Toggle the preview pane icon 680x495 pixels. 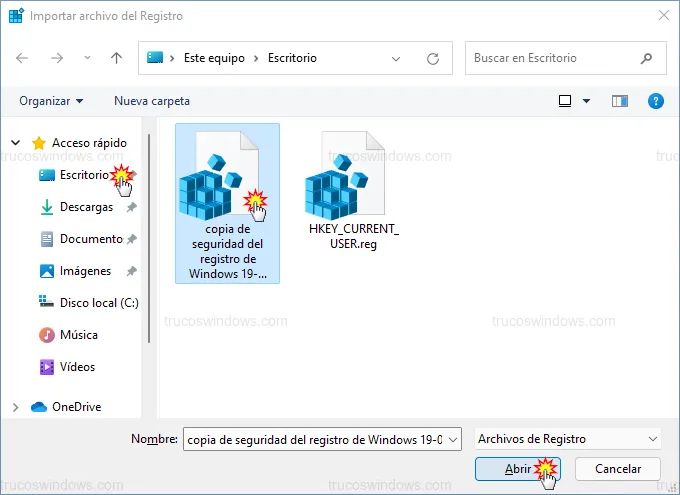pyautogui.click(x=620, y=101)
